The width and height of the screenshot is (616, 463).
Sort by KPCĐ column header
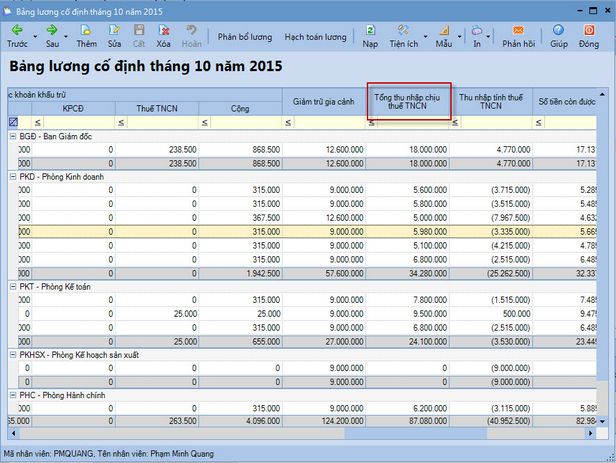click(x=73, y=108)
